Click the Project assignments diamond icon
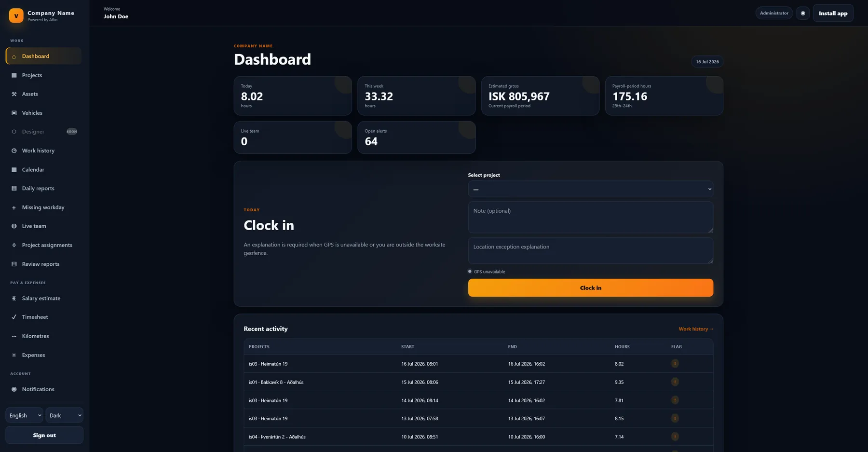Screen dimensions: 868x452 coord(14,245)
